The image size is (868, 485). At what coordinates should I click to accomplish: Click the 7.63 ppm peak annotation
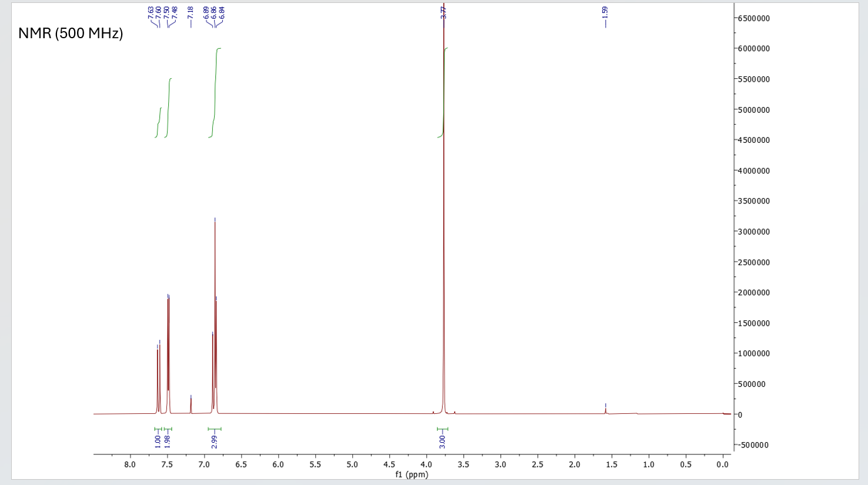point(151,12)
